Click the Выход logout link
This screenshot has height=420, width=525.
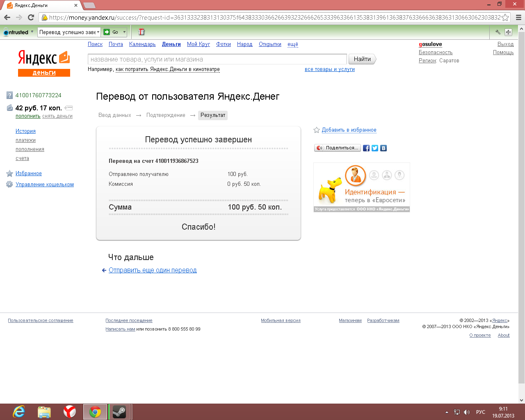(505, 44)
